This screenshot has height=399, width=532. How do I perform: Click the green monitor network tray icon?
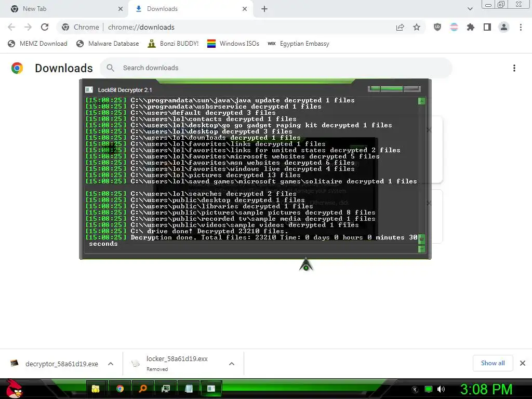pos(429,389)
